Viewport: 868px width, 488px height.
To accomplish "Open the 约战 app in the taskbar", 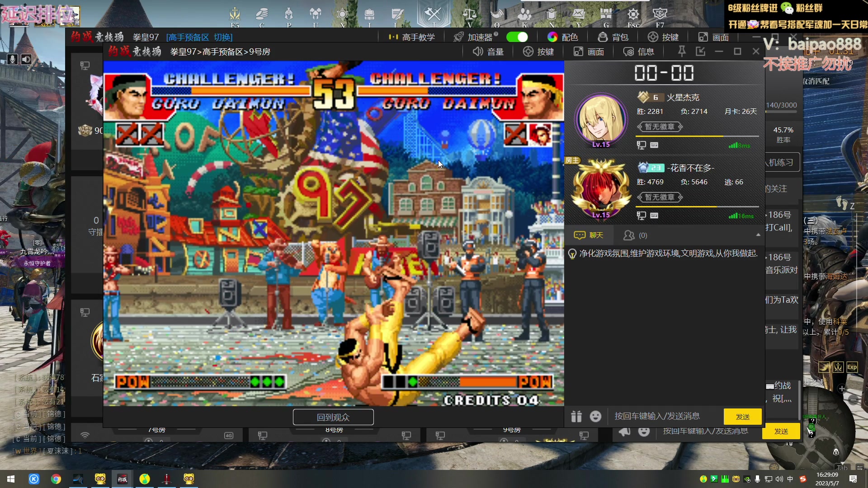I will [122, 479].
